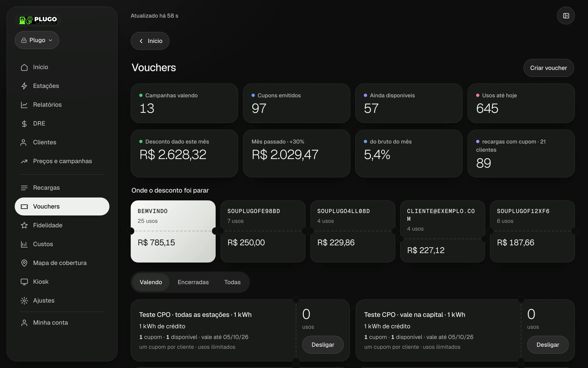
Task: Toggle the sidebar panel icon at top right
Action: (566, 16)
